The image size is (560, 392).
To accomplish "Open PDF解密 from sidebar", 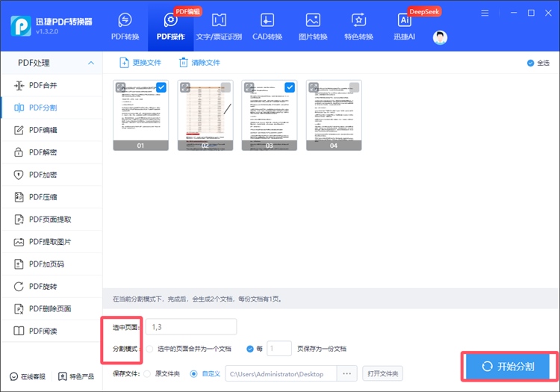I will (52, 152).
